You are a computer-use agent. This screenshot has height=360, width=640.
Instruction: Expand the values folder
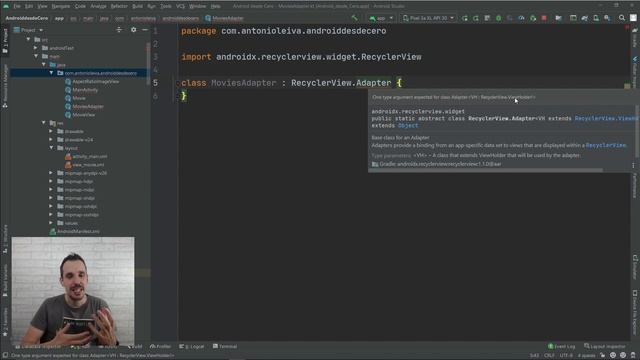pyautogui.click(x=51, y=223)
